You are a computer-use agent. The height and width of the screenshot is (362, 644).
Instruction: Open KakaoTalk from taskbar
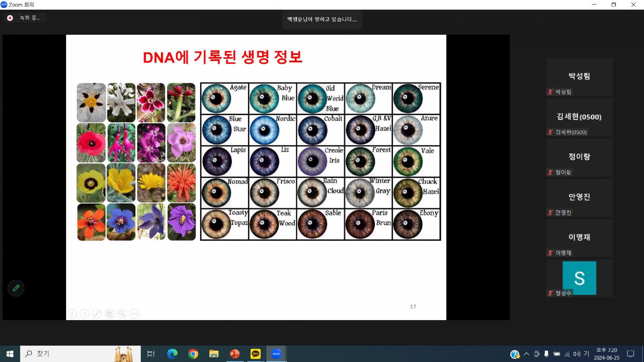pyautogui.click(x=256, y=354)
